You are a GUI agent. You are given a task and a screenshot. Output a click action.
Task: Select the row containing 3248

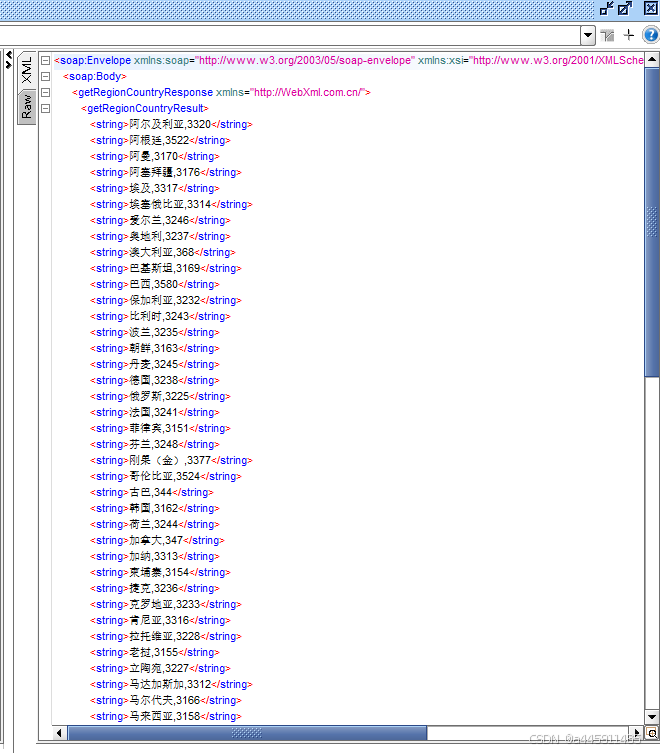pyautogui.click(x=155, y=445)
